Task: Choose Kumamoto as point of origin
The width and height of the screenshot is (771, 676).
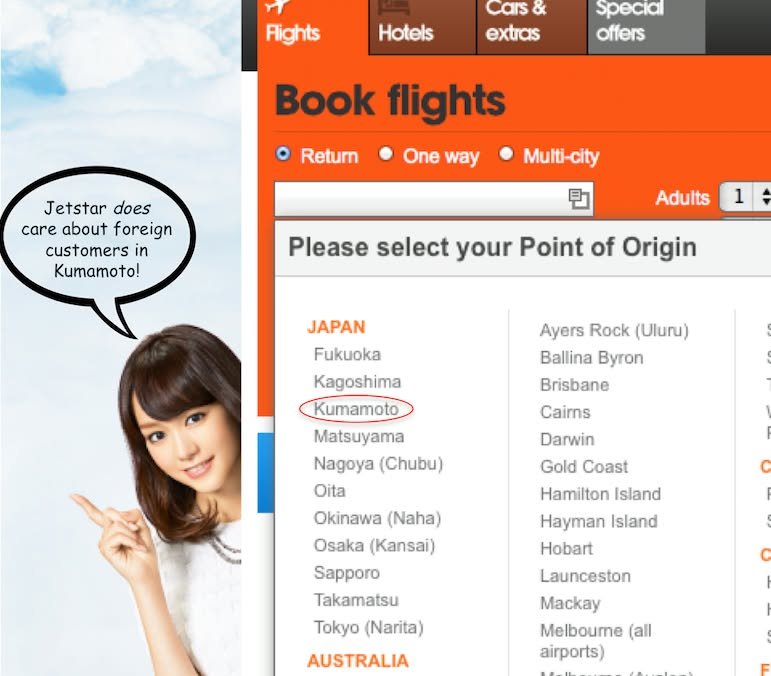Action: click(356, 409)
